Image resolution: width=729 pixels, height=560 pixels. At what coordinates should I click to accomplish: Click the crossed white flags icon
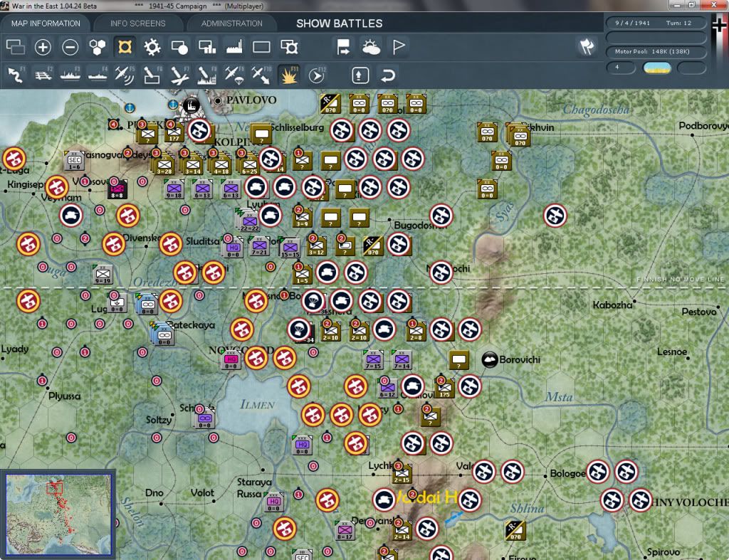[587, 46]
